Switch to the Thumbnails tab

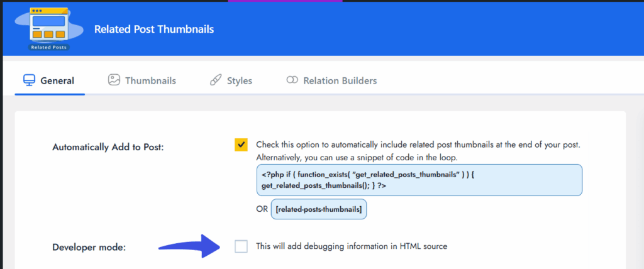click(x=142, y=80)
